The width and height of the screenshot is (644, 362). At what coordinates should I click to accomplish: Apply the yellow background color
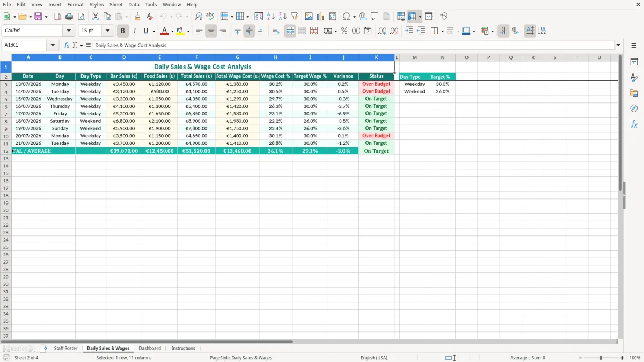pyautogui.click(x=180, y=31)
